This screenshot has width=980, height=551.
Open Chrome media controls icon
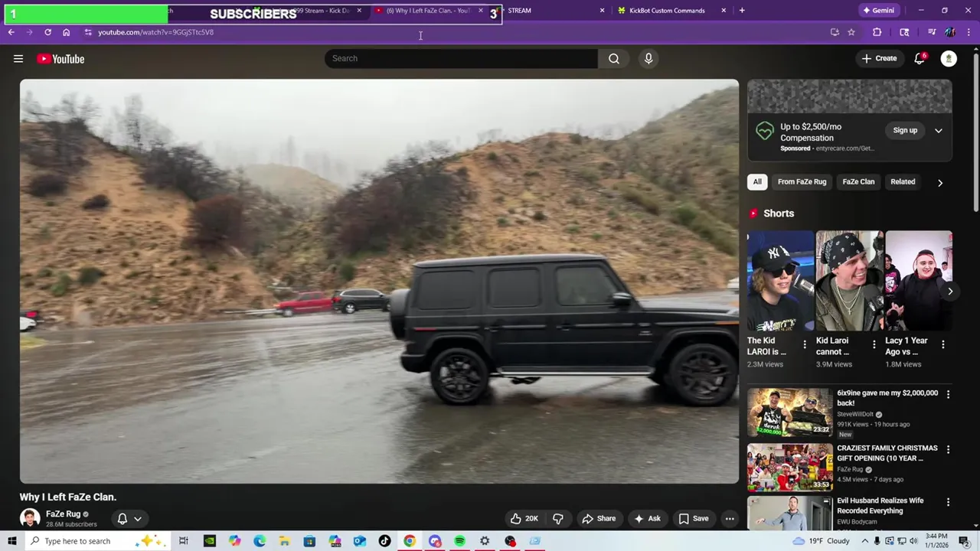pos(932,32)
